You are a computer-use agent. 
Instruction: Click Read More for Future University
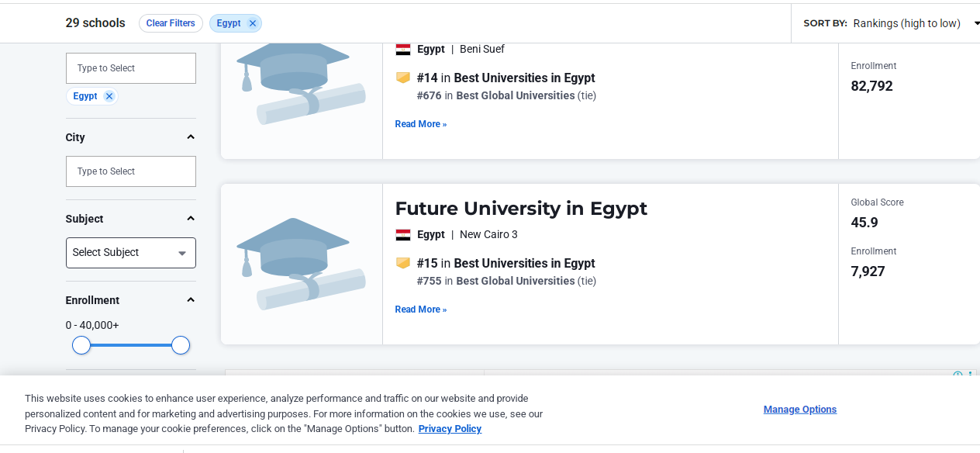(420, 309)
